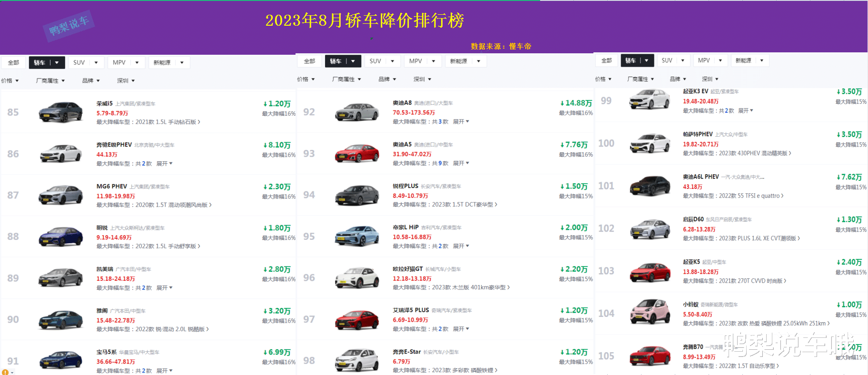The image size is (868, 375).
Task: Select the 轿车 tab above rank 92
Action: (x=343, y=61)
